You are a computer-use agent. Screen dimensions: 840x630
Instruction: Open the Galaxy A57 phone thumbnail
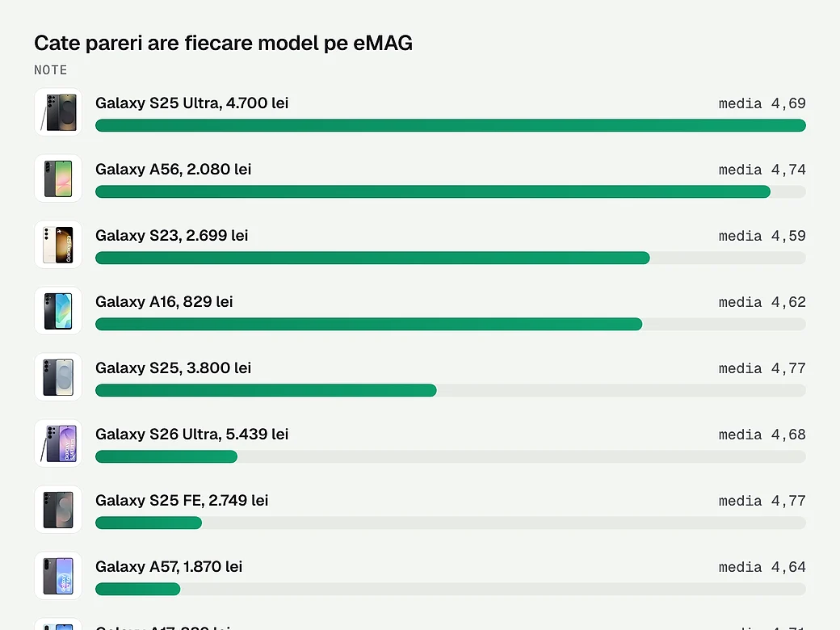click(x=58, y=575)
